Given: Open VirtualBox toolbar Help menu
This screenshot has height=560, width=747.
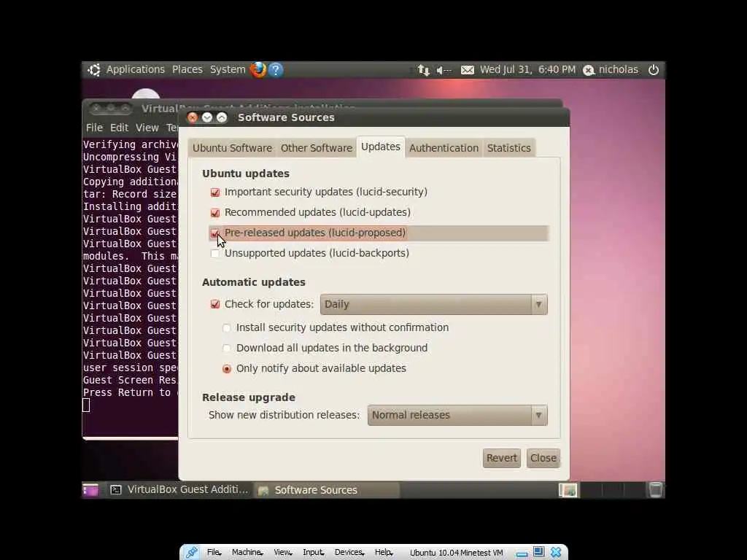Looking at the screenshot, I should click(383, 553).
